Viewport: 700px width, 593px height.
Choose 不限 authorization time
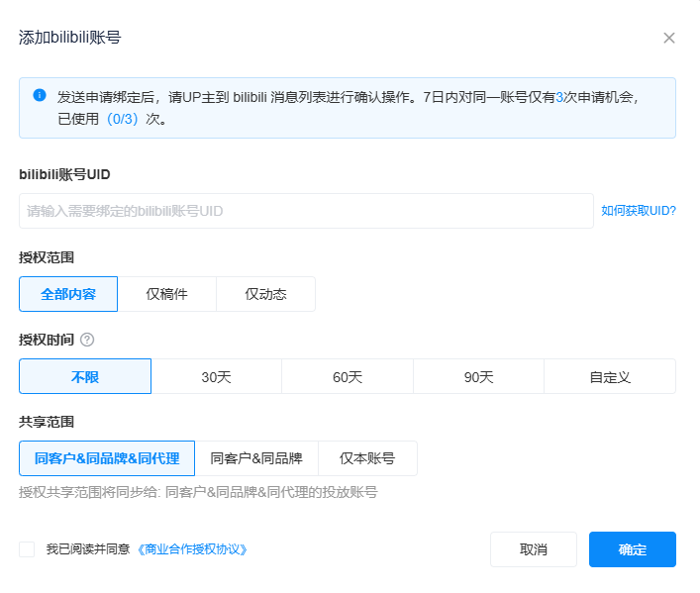coord(85,376)
